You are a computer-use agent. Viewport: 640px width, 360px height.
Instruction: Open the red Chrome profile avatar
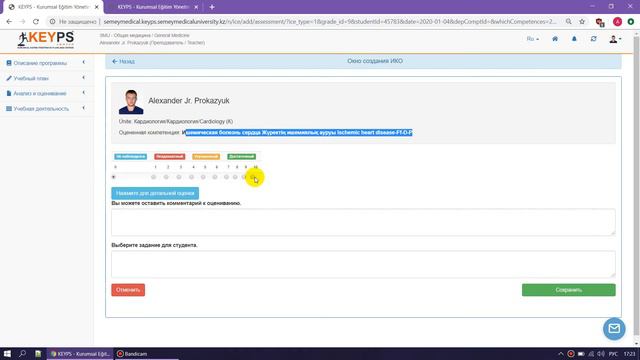pyautogui.click(x=617, y=22)
